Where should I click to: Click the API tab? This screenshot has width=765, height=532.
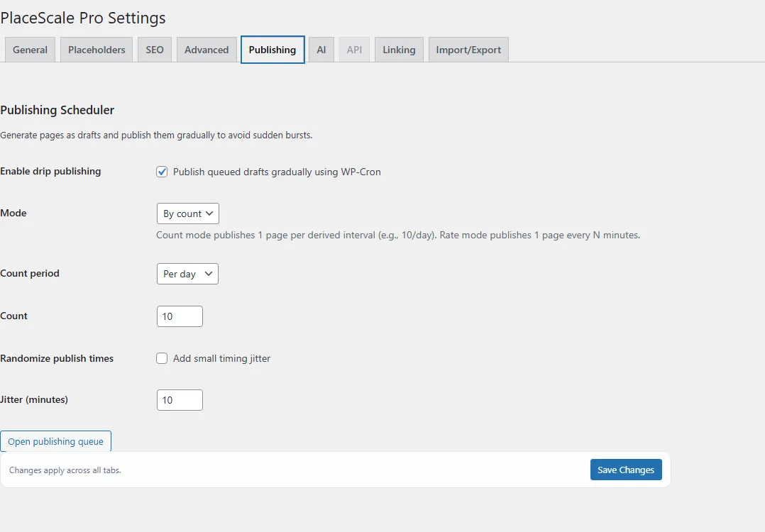click(354, 50)
